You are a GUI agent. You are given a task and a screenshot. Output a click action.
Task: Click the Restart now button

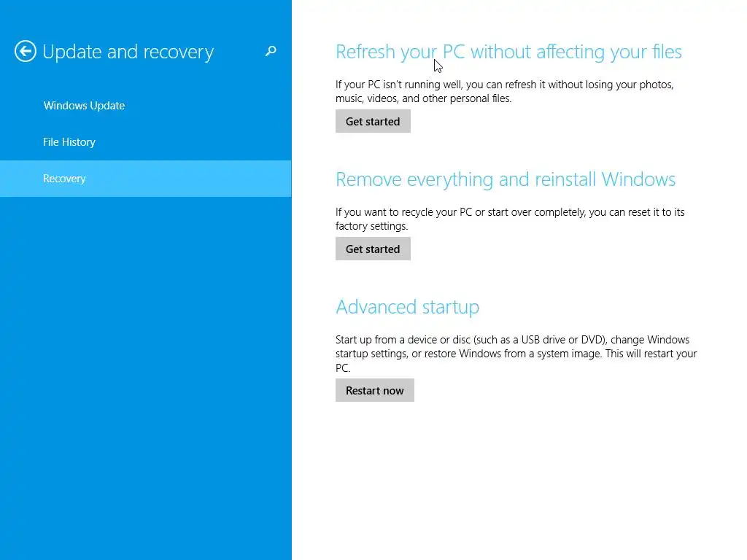(375, 391)
